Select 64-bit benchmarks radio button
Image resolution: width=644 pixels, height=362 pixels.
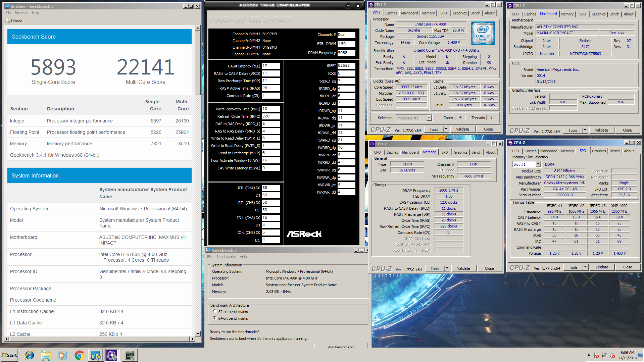[x=215, y=318]
